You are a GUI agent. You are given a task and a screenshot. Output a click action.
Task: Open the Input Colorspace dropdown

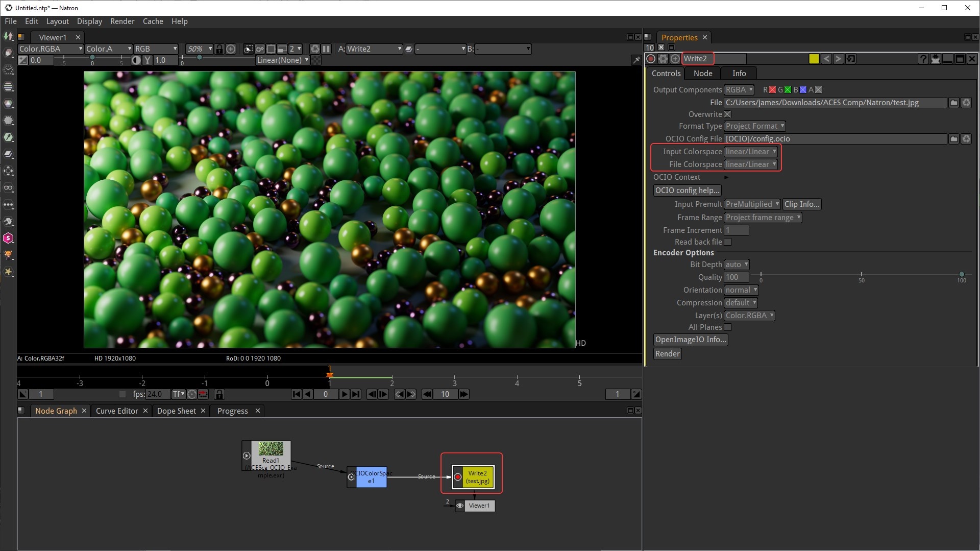(750, 152)
